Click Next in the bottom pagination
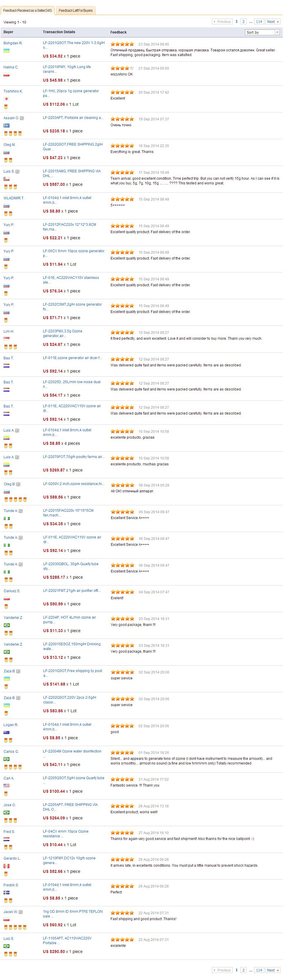The width and height of the screenshot is (291, 980). [x=272, y=970]
